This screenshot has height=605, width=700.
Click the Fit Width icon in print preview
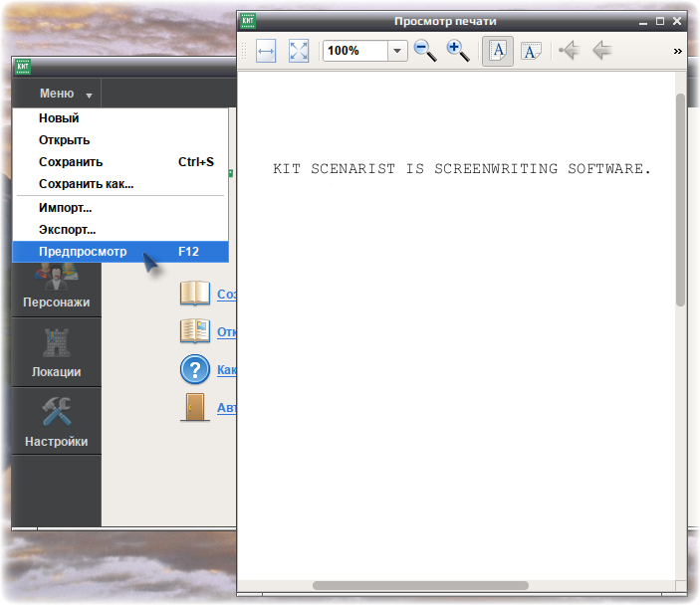266,51
